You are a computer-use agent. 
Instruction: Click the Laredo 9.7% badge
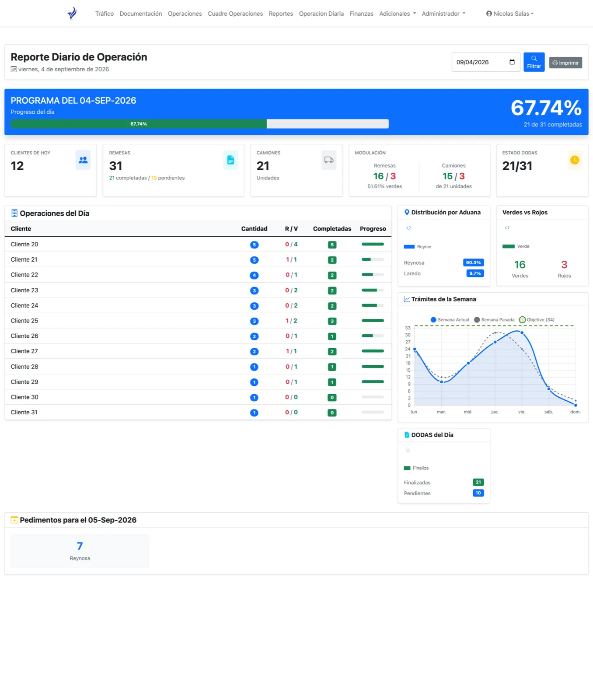coord(475,273)
